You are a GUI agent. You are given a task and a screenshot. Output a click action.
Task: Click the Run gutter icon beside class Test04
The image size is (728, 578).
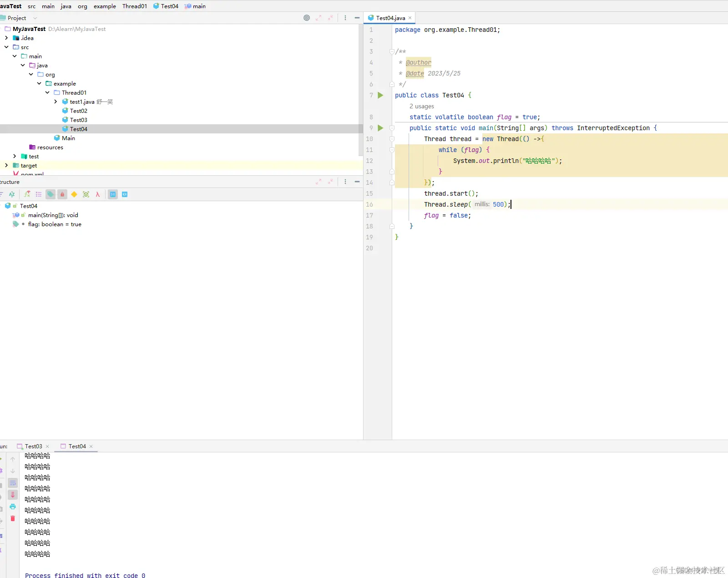click(381, 95)
